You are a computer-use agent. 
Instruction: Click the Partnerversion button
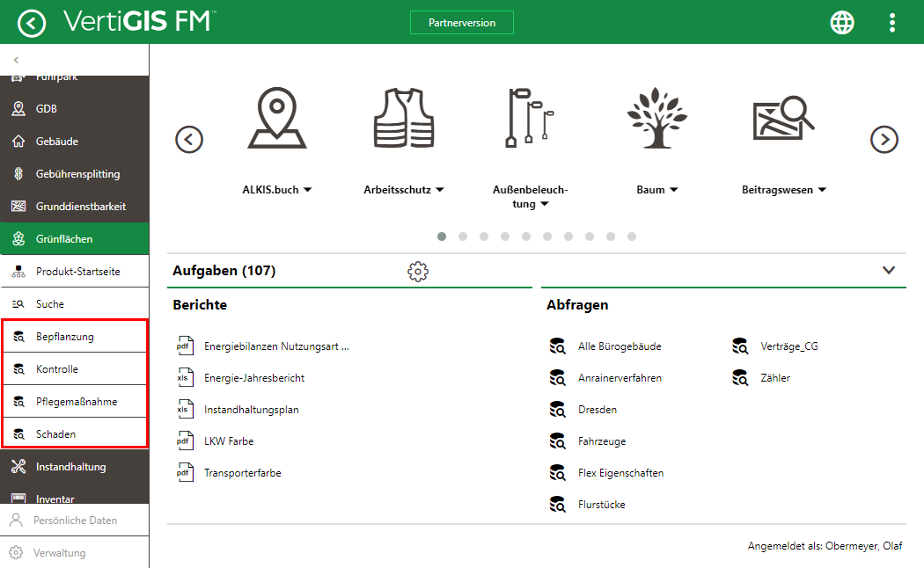pyautogui.click(x=461, y=23)
